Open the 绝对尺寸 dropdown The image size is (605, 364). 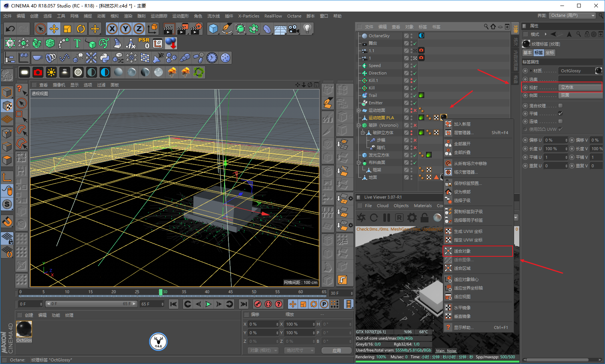(300, 351)
